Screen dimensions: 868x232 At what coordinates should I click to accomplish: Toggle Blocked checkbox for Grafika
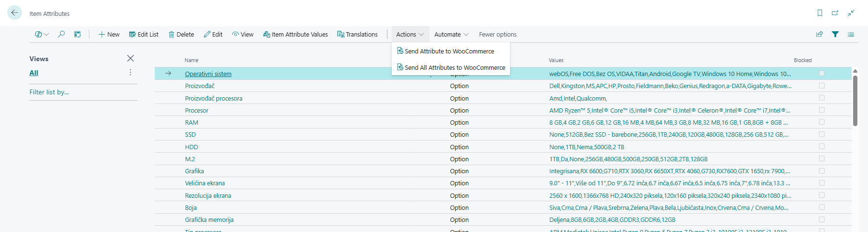coord(822,171)
